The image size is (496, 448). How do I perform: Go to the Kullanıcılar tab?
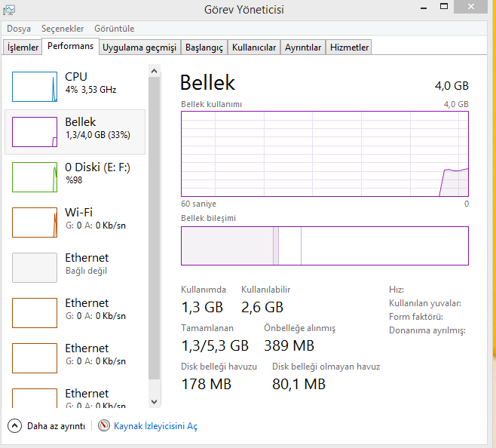pyautogui.click(x=254, y=48)
